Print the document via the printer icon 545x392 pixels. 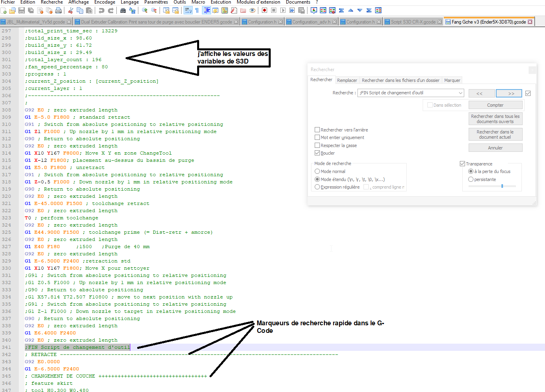click(58, 10)
